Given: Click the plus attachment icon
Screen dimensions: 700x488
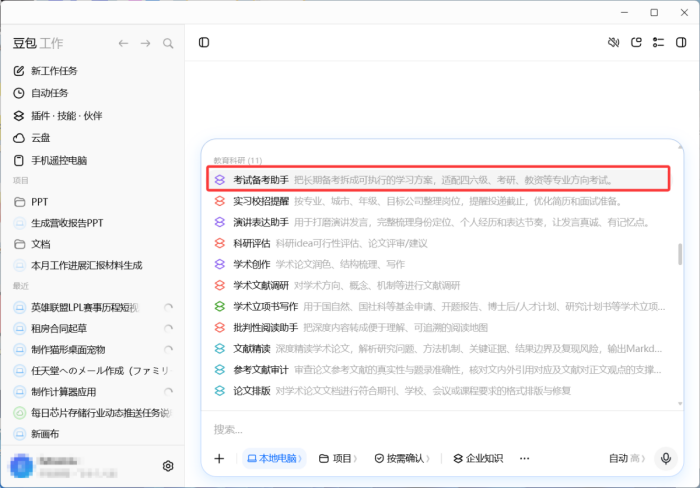Looking at the screenshot, I should coord(219,459).
